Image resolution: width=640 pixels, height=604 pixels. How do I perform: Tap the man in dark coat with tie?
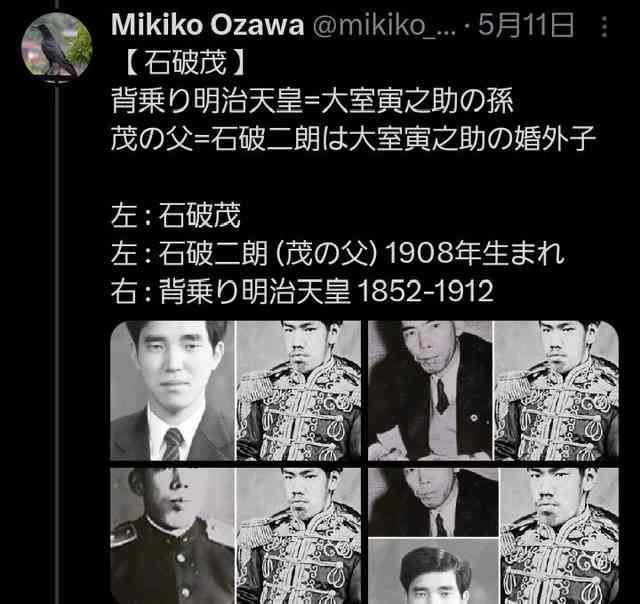[x=430, y=391]
